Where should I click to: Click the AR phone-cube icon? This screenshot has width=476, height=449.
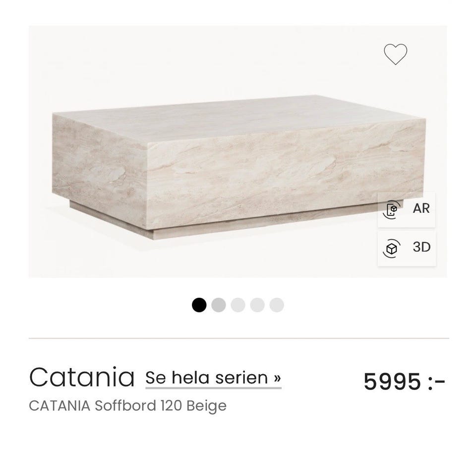pos(392,209)
